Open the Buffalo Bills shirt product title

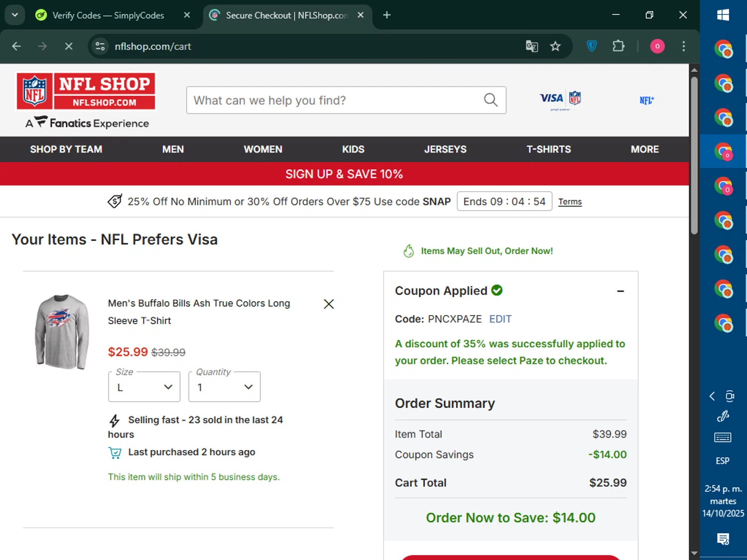[x=199, y=312]
